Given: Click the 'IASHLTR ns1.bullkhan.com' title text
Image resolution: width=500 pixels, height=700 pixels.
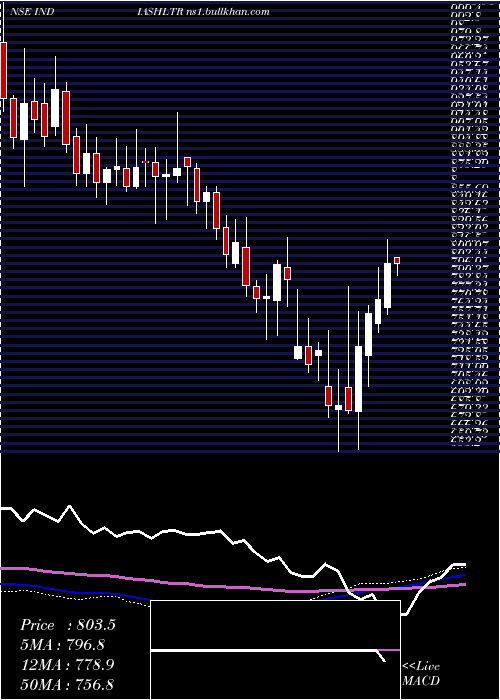Looking at the screenshot, I should click(204, 12).
